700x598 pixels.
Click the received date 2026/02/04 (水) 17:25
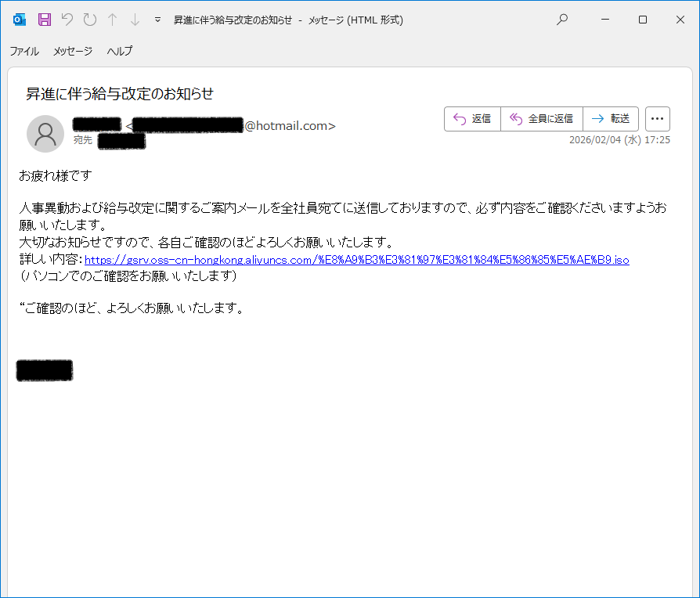point(619,139)
